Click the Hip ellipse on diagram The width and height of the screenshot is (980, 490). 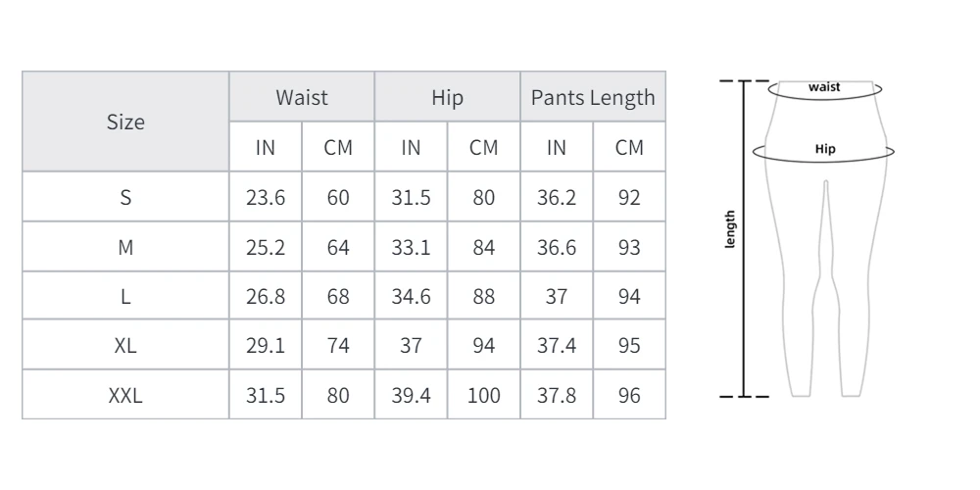point(824,151)
